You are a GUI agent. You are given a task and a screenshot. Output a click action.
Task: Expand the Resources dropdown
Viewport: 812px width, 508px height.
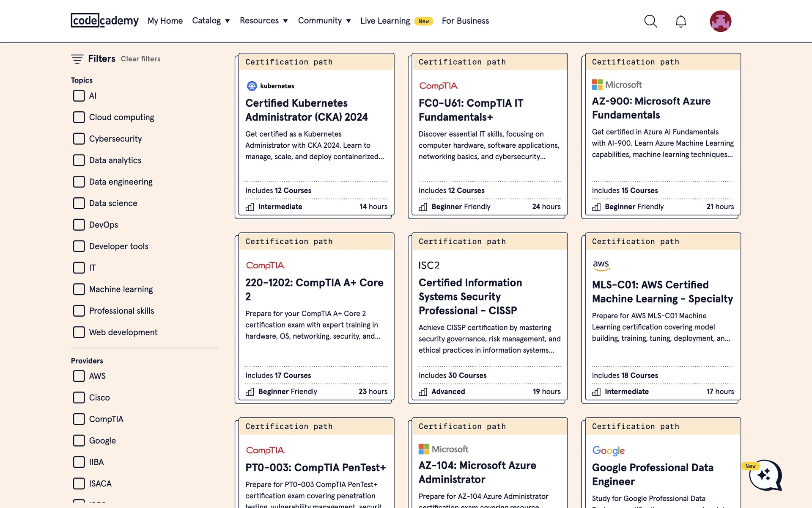click(x=263, y=21)
